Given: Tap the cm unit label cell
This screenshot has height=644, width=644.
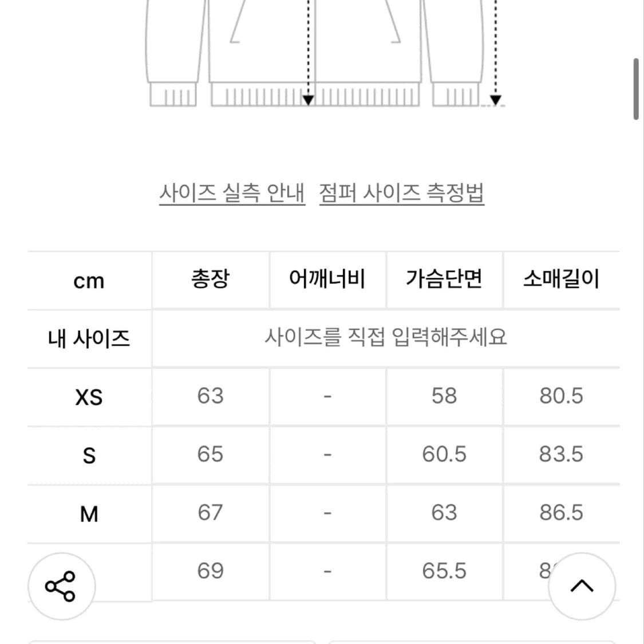Looking at the screenshot, I should [89, 279].
